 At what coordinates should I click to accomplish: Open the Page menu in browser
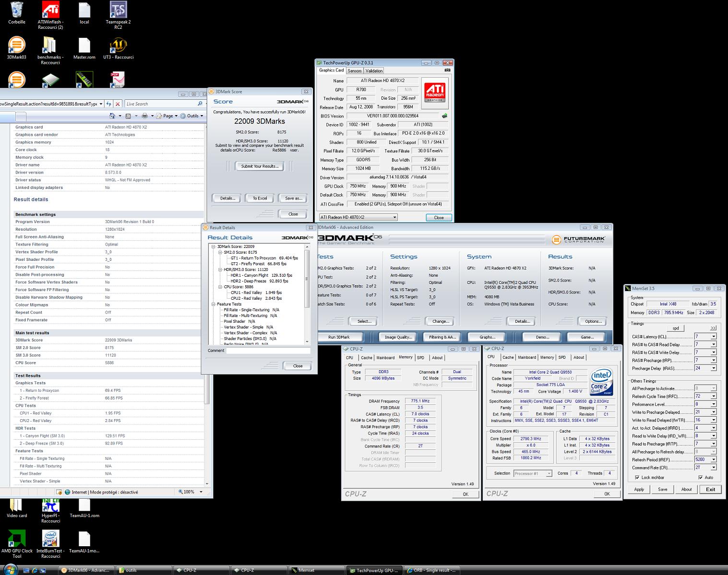168,116
